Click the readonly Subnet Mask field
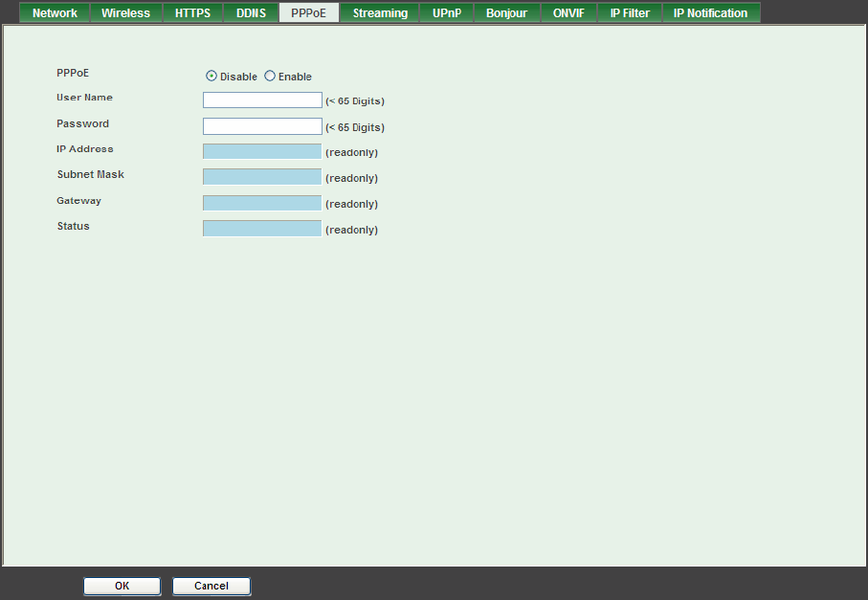 pos(262,177)
